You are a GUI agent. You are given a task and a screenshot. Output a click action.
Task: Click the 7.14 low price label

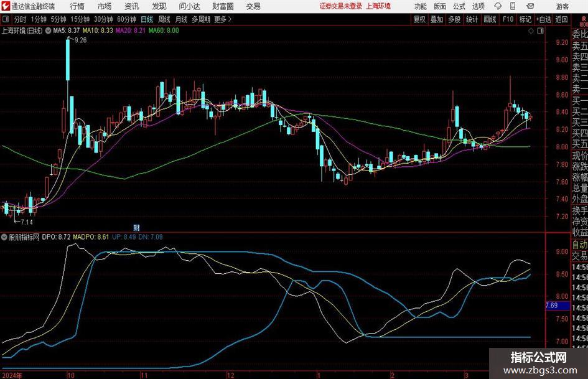(x=27, y=222)
